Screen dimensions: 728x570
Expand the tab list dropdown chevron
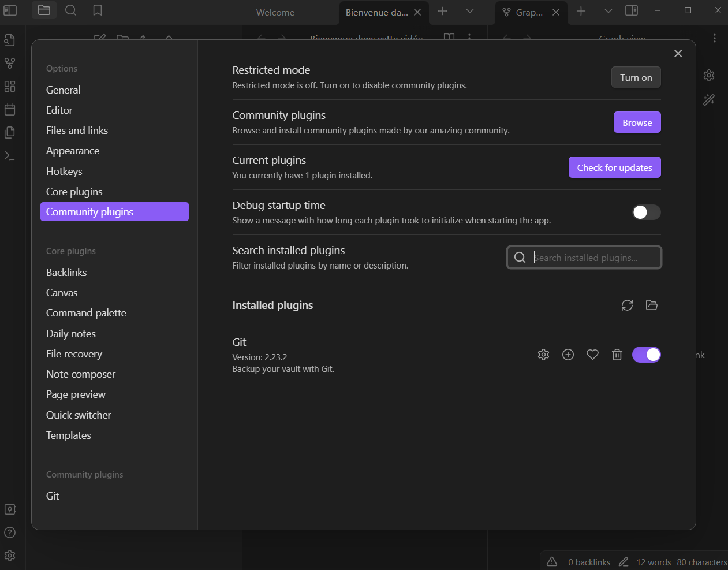point(470,12)
